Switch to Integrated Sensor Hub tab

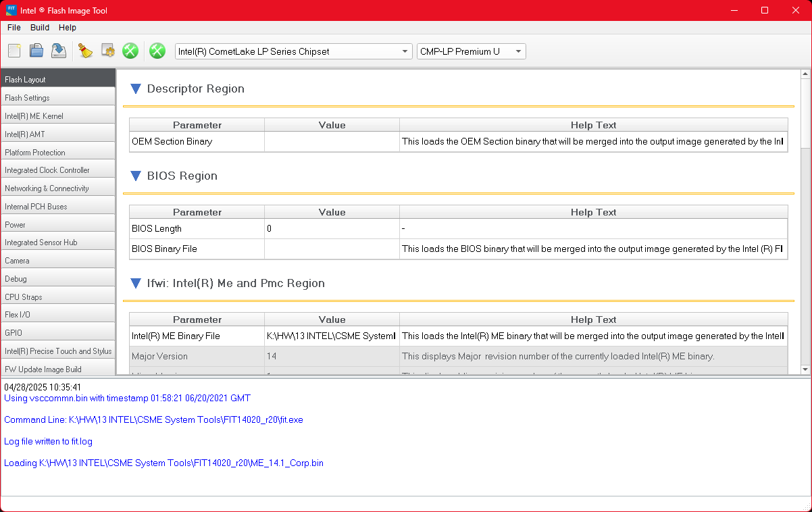(x=58, y=242)
